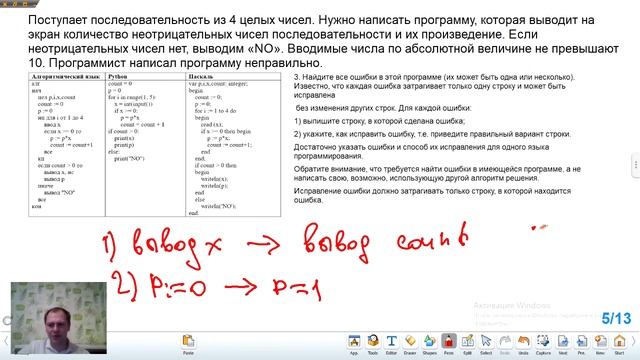Viewport: 640px width, 360px height.
Task: Go to the Previous page
Action: click(x=582, y=343)
